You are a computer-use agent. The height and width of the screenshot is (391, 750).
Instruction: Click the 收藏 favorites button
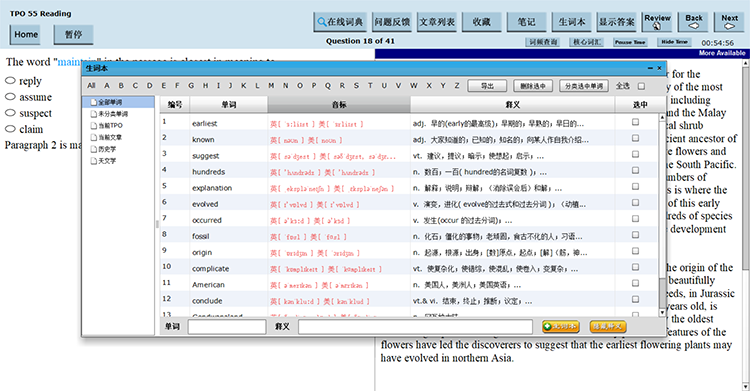(482, 22)
